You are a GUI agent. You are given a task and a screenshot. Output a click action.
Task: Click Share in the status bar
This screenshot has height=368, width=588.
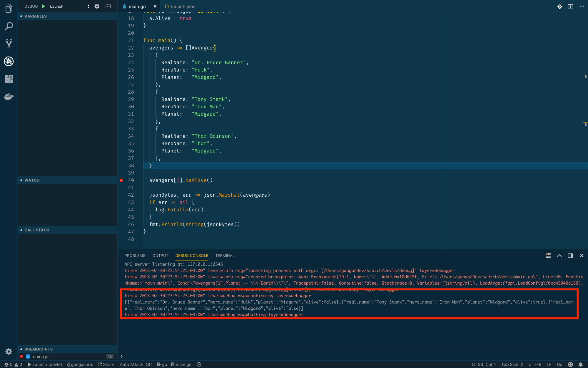pyautogui.click(x=106, y=364)
